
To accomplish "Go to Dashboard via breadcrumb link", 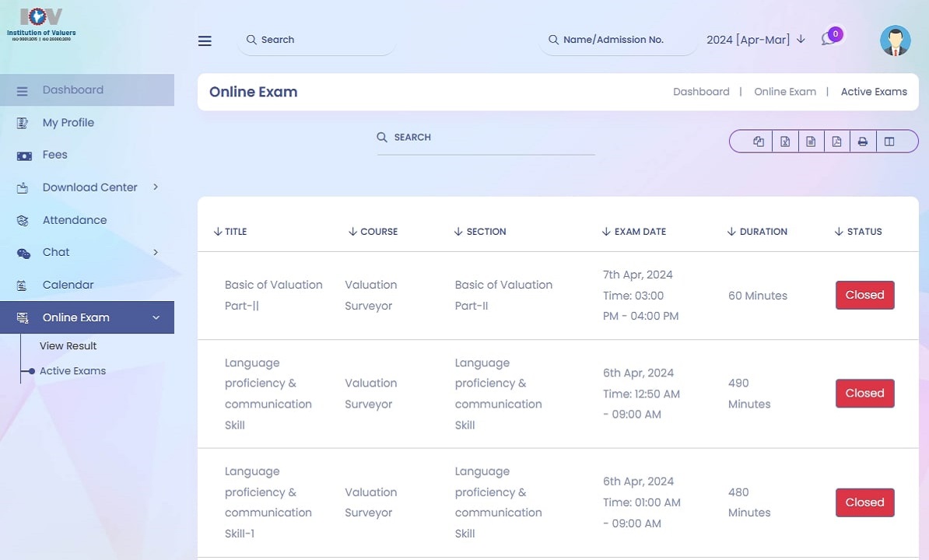I will pyautogui.click(x=701, y=92).
